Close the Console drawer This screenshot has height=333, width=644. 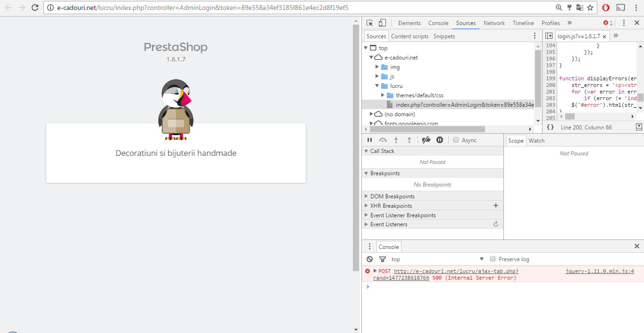click(x=636, y=246)
